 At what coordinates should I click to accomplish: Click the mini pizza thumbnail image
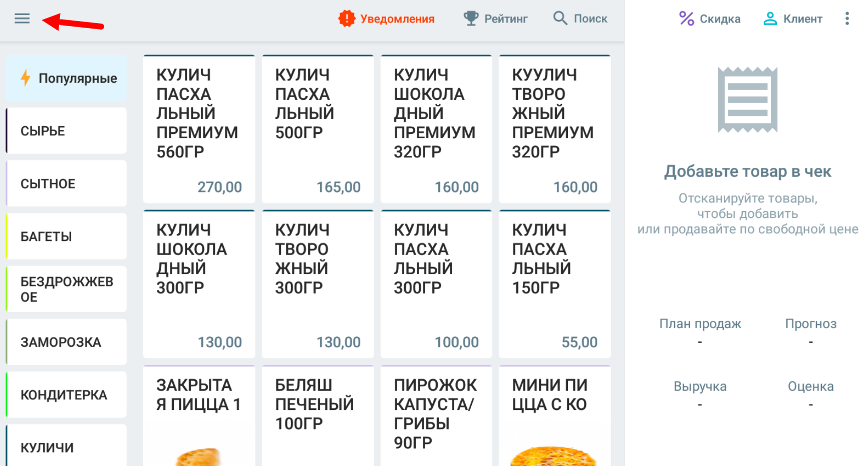tap(553, 456)
